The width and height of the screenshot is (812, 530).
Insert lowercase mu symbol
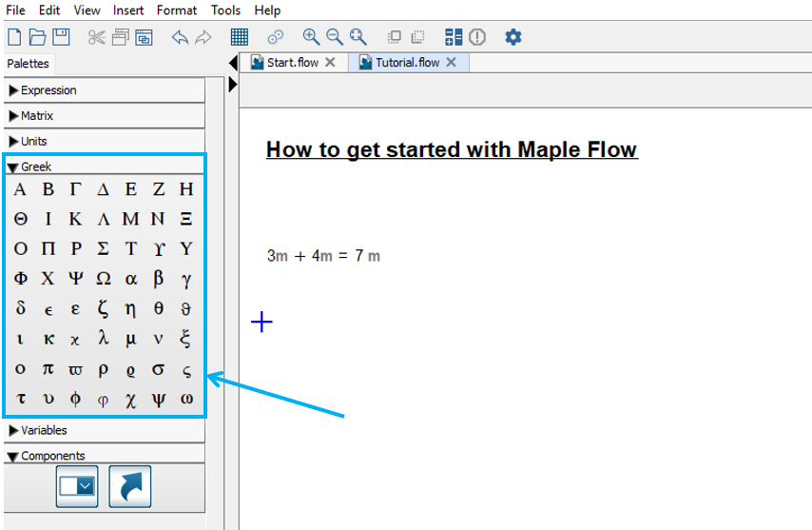131,340
